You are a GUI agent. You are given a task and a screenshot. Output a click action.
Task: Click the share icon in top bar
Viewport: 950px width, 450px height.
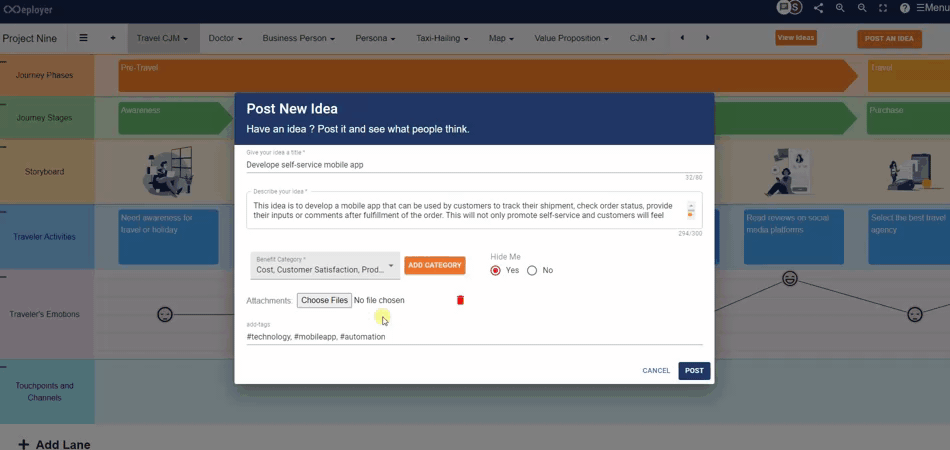(x=819, y=8)
